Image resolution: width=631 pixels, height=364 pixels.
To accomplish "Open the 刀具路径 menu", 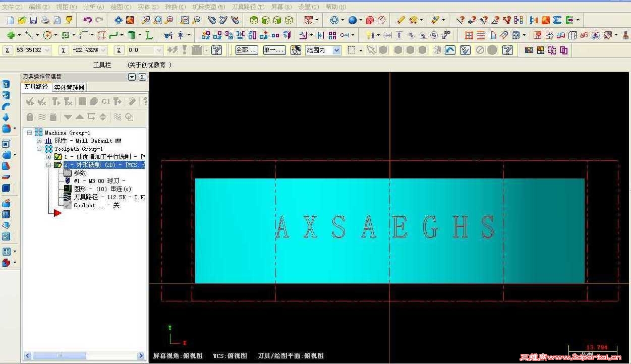I will (x=248, y=7).
